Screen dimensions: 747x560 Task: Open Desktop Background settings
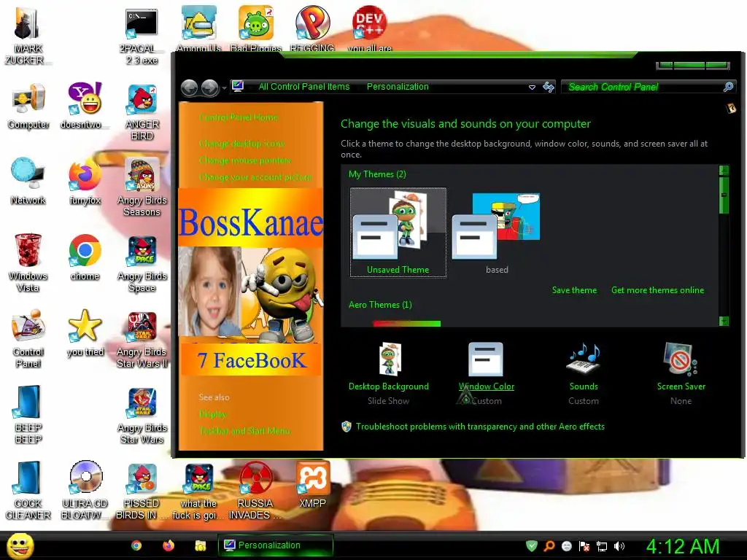(389, 373)
